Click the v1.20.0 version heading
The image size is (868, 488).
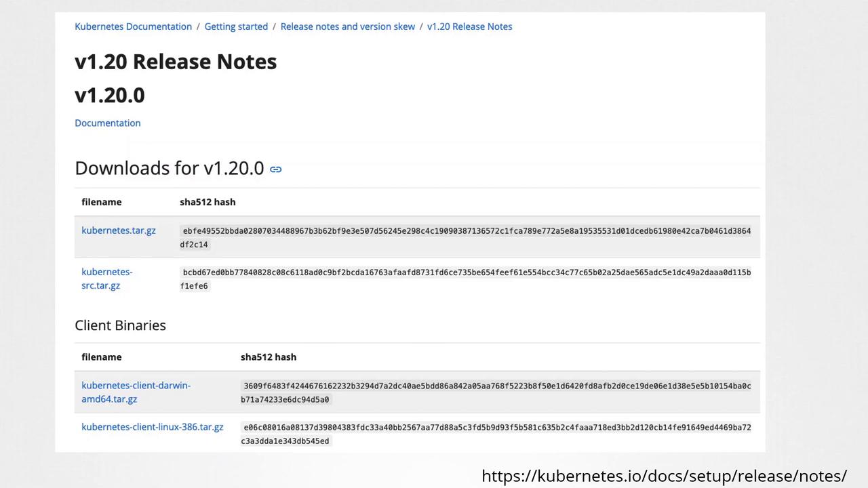109,96
